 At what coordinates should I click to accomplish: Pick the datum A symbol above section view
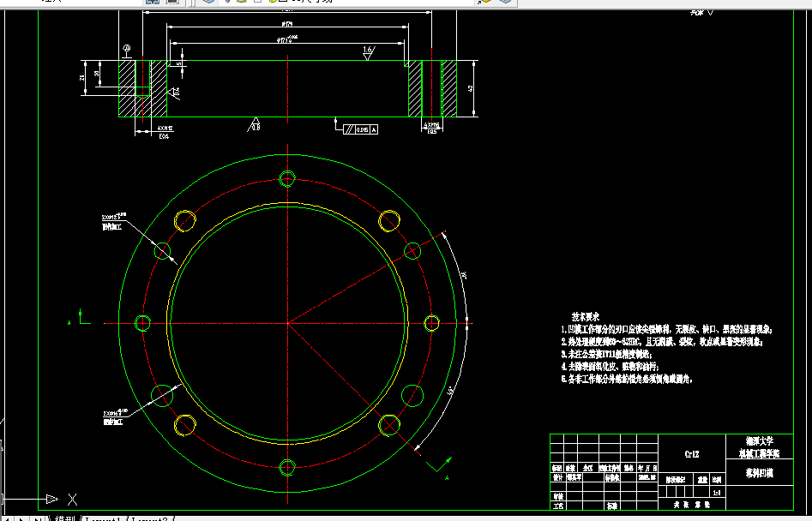click(127, 51)
